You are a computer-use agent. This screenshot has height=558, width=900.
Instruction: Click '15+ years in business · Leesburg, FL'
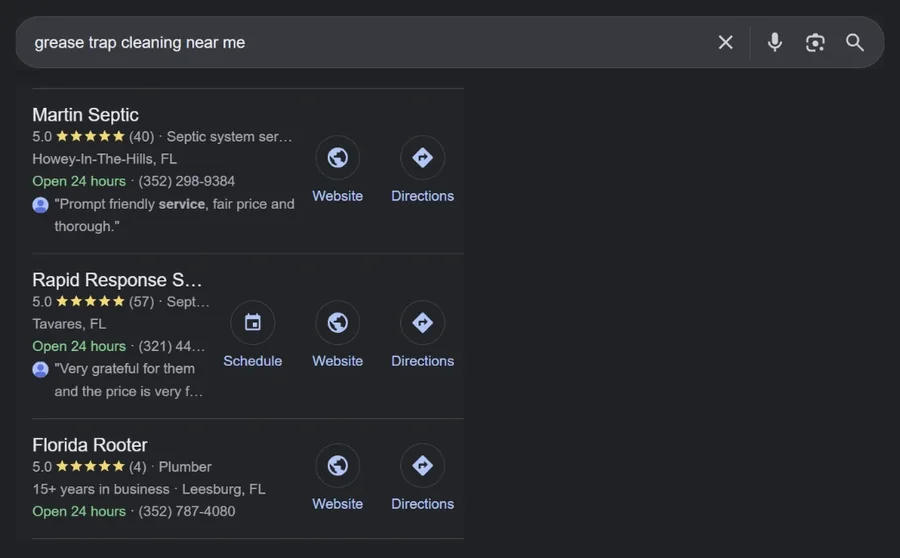click(149, 489)
